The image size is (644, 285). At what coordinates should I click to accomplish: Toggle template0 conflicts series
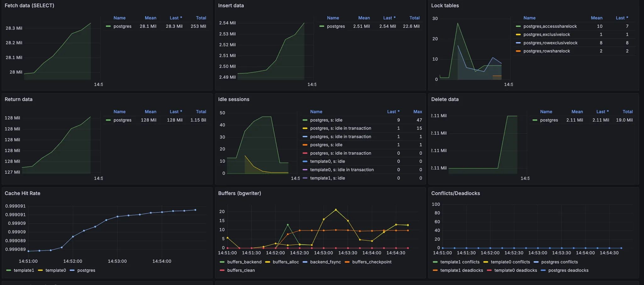coord(510,262)
